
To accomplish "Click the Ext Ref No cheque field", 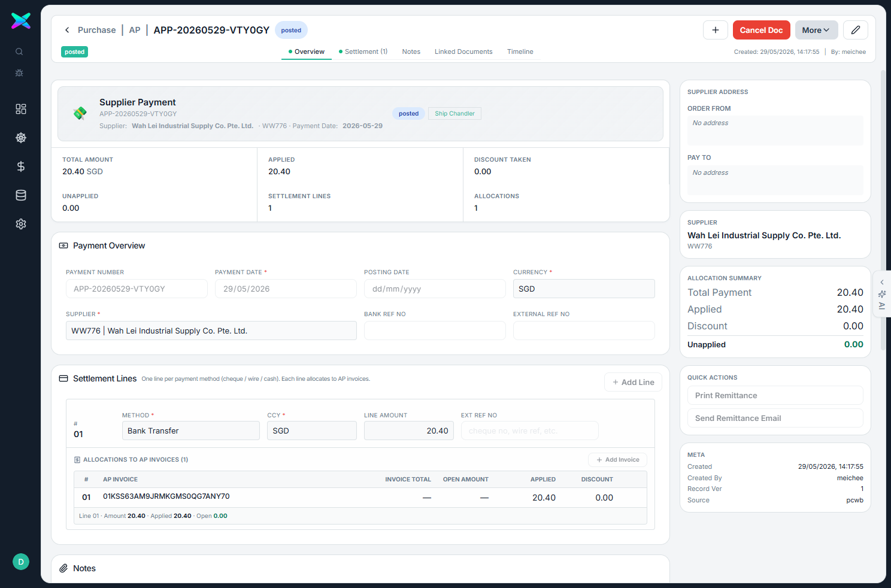I will 530,431.
